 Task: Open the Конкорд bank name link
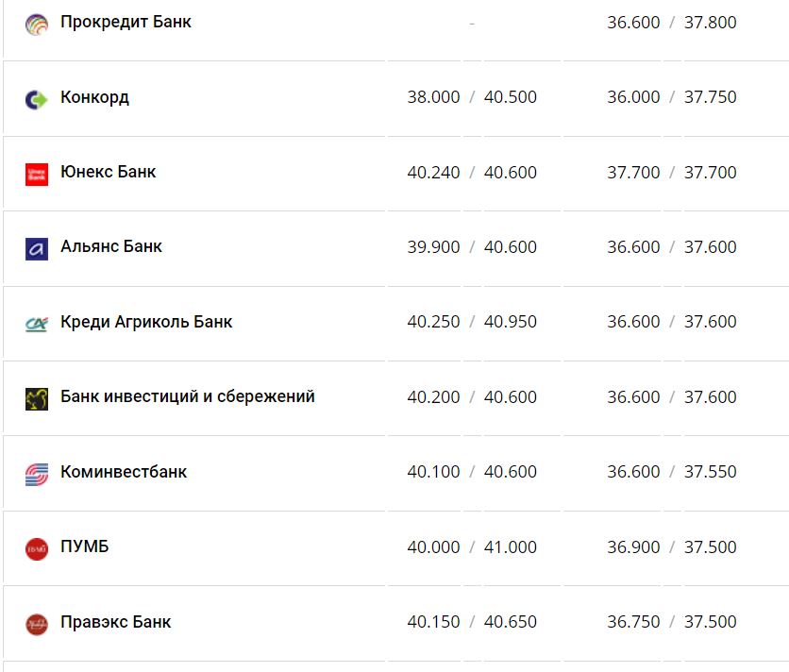tap(94, 97)
